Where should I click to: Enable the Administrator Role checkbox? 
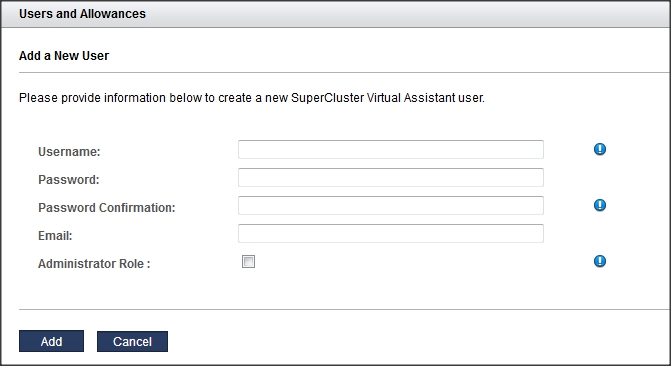tap(248, 262)
